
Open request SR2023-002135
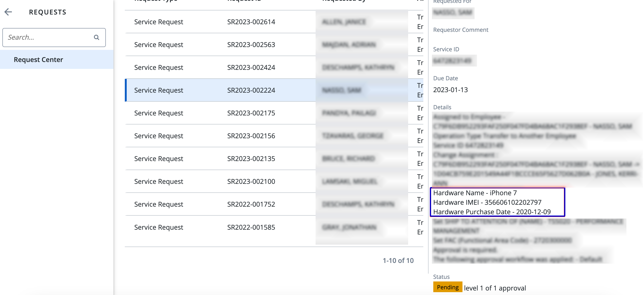(251, 158)
